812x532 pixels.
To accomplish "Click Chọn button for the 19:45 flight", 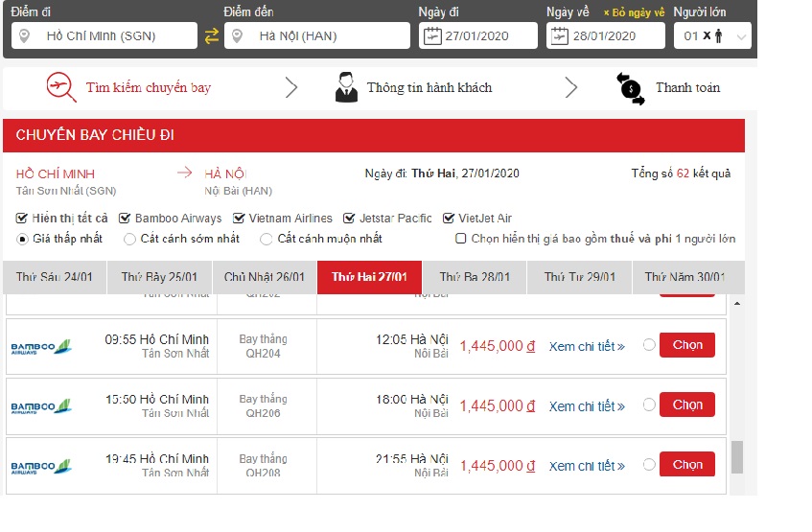I will [x=687, y=465].
